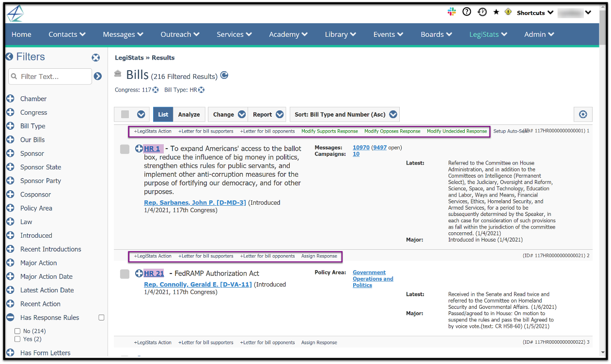Open Rep. Sarbanes, John P. sponsor link

click(195, 202)
